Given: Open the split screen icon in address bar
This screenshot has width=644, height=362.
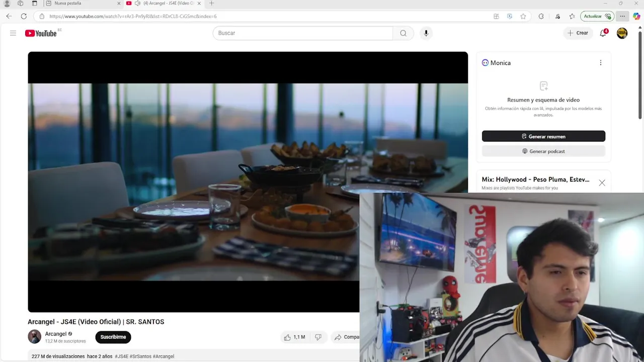Looking at the screenshot, I should point(496,16).
